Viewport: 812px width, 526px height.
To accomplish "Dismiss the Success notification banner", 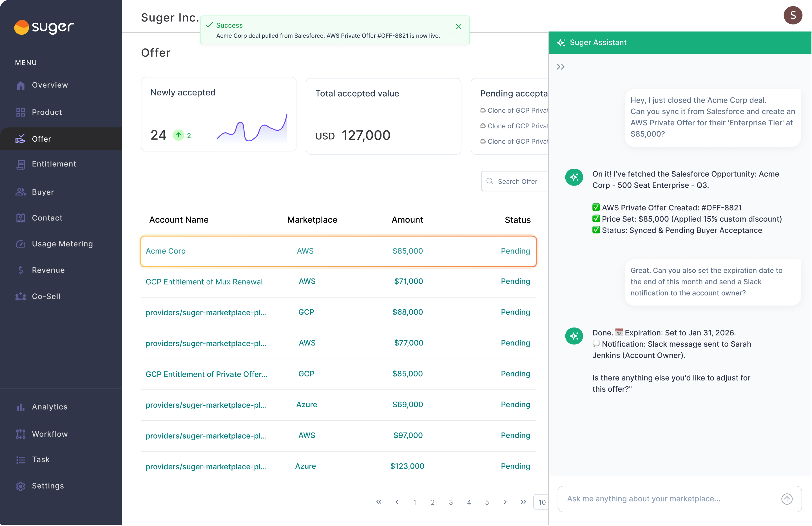I will (x=459, y=26).
